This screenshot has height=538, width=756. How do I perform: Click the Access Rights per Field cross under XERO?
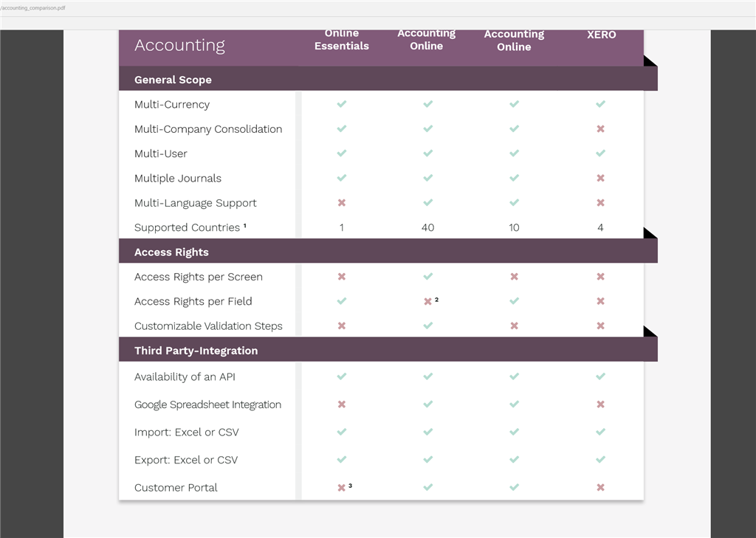pos(600,301)
